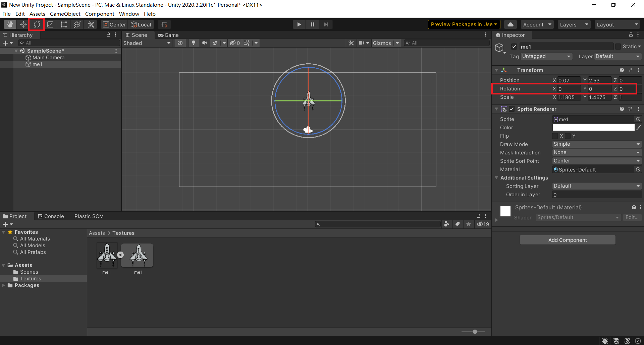
Task: Click the Add Component button
Action: pyautogui.click(x=567, y=240)
